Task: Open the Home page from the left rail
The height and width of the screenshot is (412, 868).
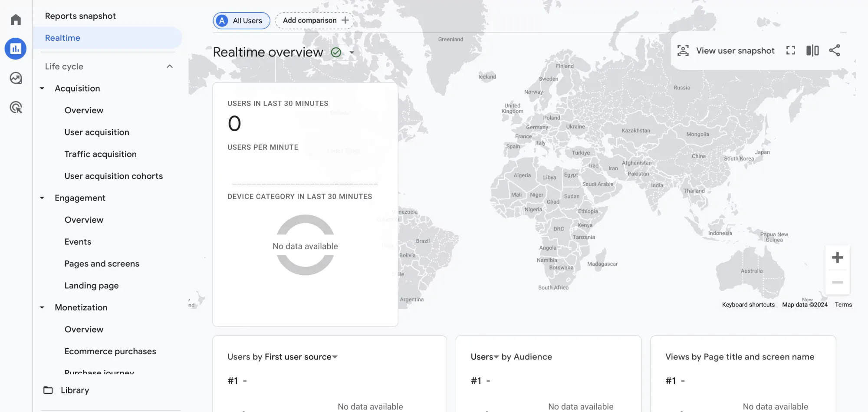Action: tap(16, 20)
